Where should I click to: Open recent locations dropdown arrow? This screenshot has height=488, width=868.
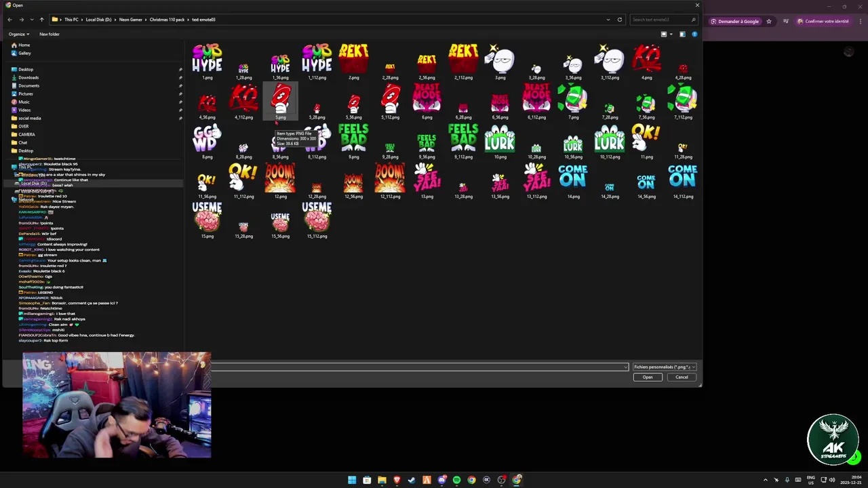tap(31, 20)
